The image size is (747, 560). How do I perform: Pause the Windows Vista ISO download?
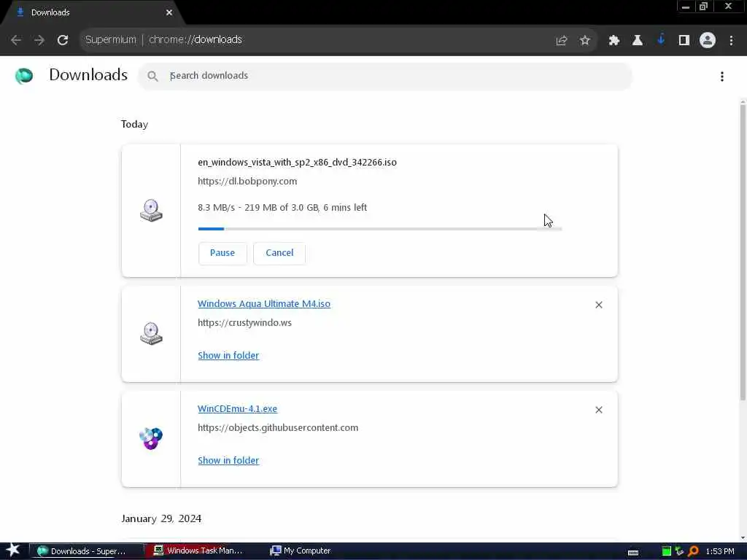(222, 253)
